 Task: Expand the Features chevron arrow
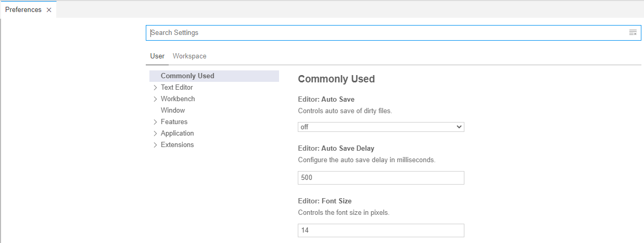155,122
